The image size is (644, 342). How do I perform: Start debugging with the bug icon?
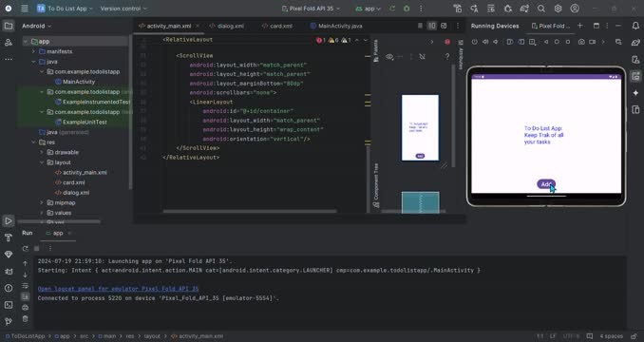407,9
